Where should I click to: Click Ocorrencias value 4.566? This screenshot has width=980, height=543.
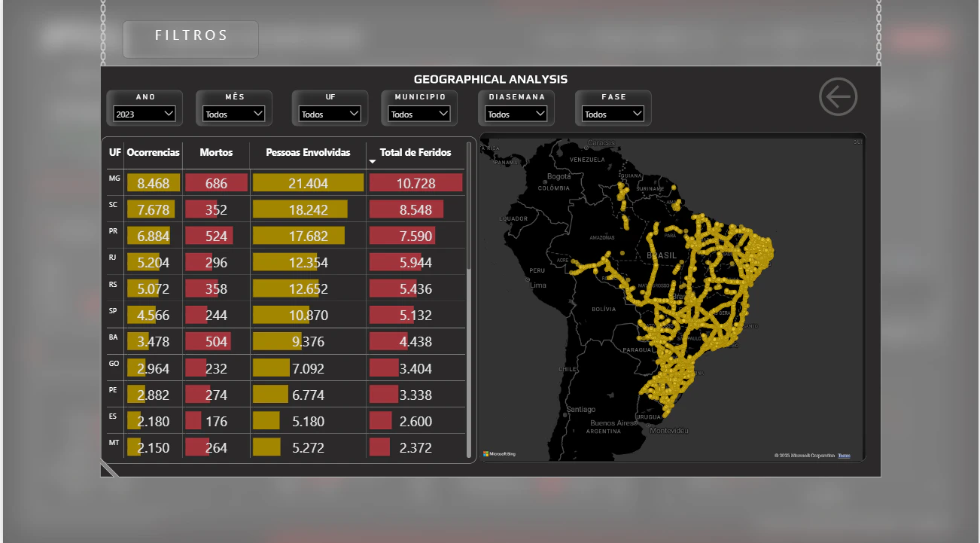point(153,315)
